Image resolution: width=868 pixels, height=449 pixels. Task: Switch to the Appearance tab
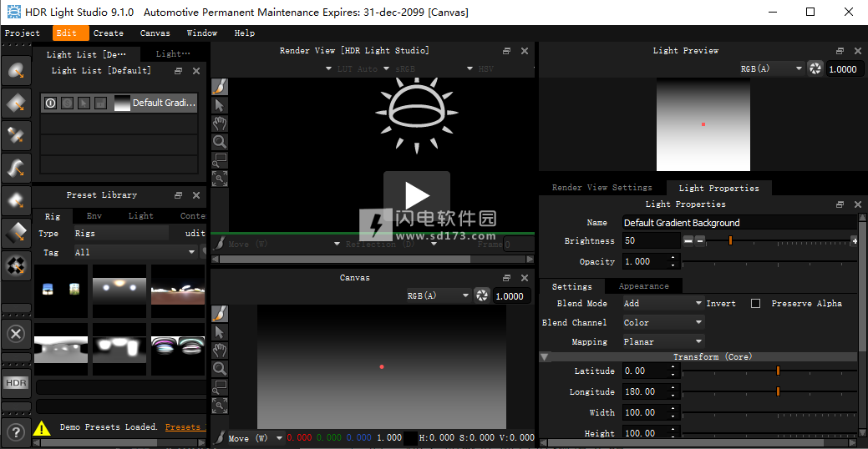click(x=643, y=286)
